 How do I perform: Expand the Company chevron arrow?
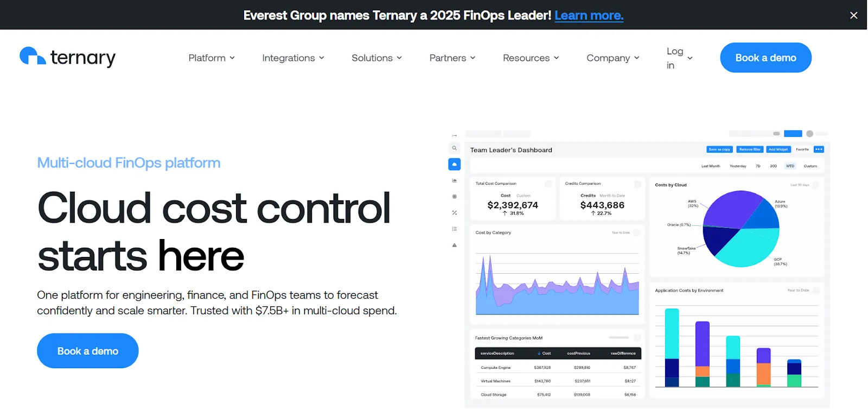click(636, 58)
